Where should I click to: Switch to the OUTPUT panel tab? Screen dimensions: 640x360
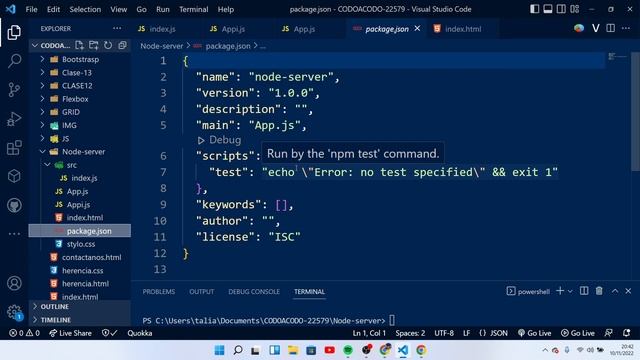point(201,291)
